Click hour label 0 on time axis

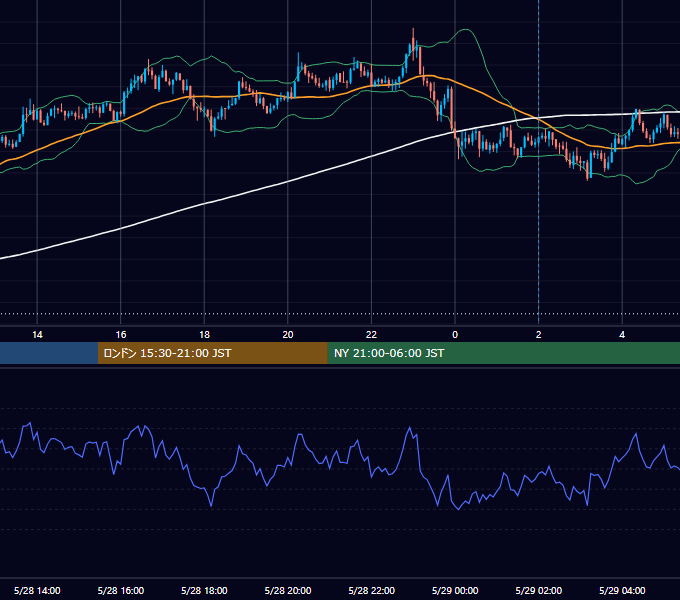455,335
